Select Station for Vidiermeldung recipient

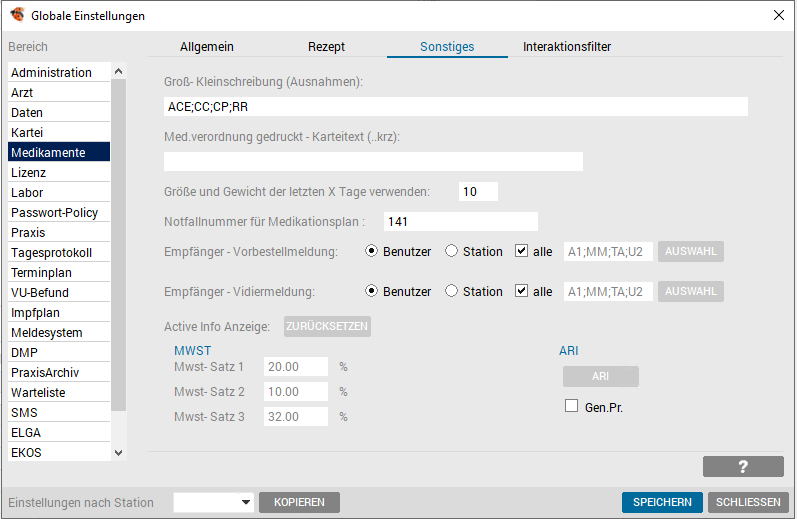(451, 291)
